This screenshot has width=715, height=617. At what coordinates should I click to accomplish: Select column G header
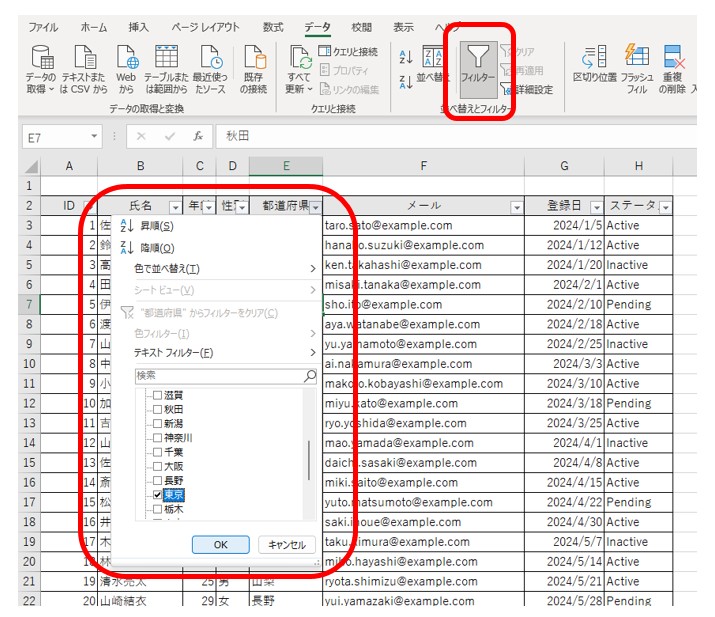[565, 166]
